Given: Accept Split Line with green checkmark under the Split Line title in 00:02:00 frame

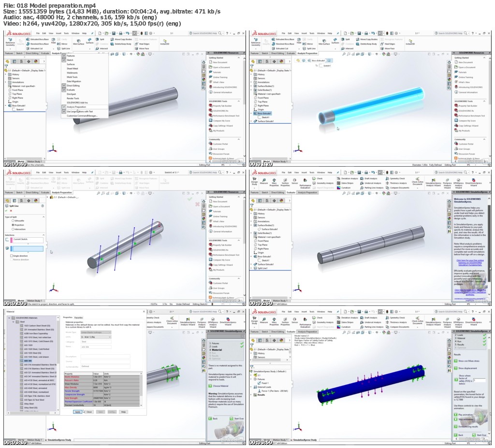Looking at the screenshot, I should pos(6,211).
